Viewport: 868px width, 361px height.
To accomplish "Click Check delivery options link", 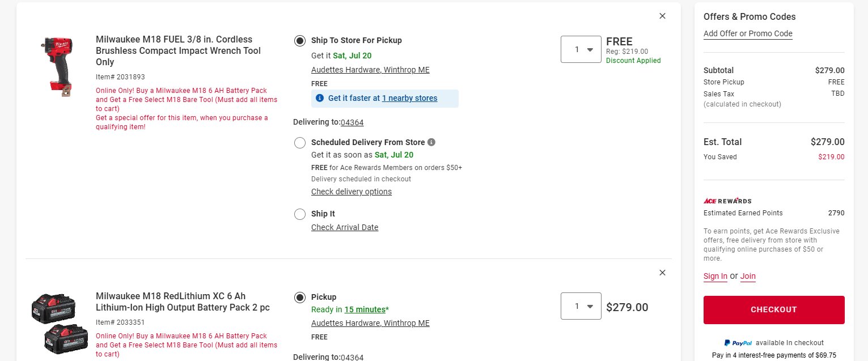I will 352,192.
